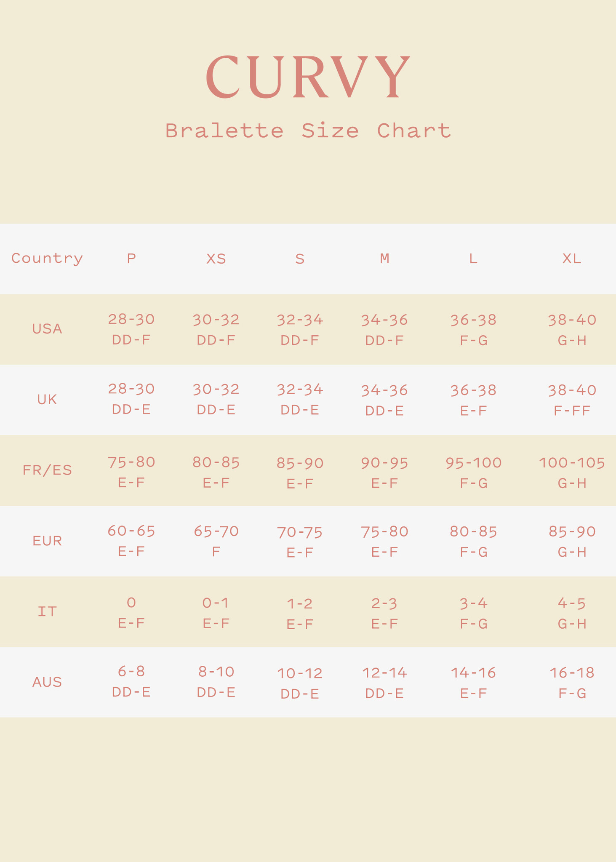This screenshot has height=862, width=616.
Task: Select the XL column header
Action: point(572,259)
